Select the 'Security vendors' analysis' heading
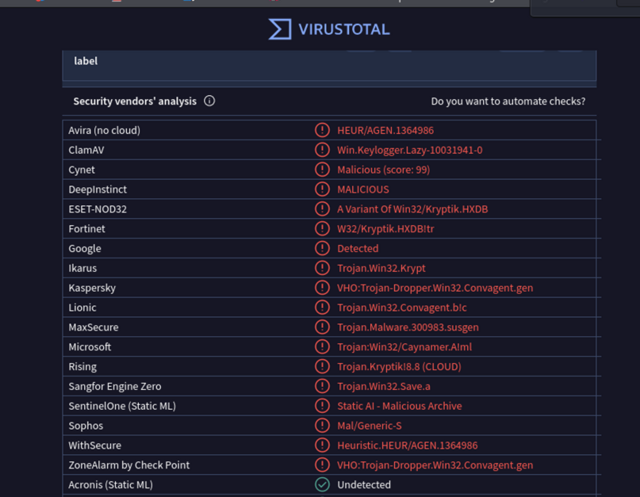This screenshot has width=640, height=497. 135,101
